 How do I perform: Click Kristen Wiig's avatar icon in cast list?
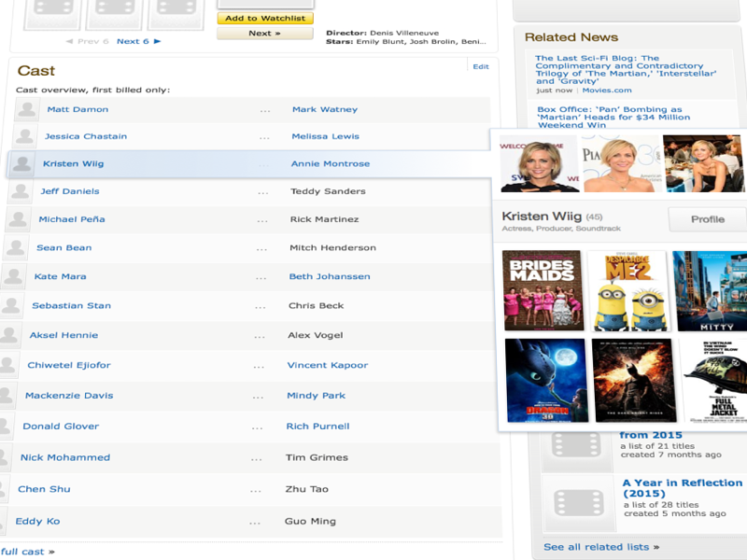21,164
